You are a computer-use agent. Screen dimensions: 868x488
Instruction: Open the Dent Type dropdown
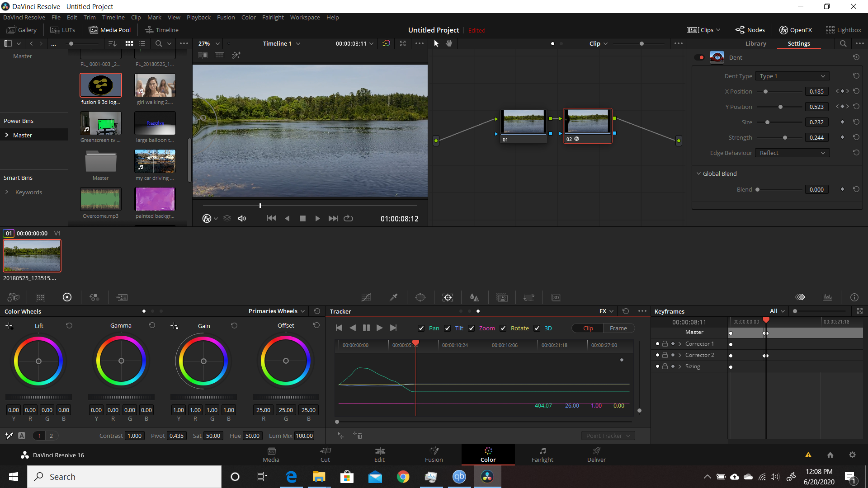pos(792,76)
